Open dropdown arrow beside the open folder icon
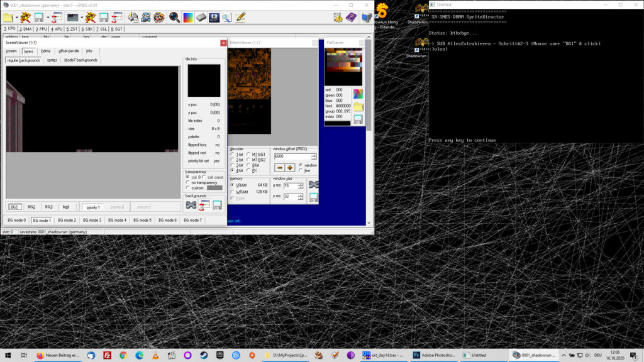This screenshot has width=644, height=362. tap(17, 18)
